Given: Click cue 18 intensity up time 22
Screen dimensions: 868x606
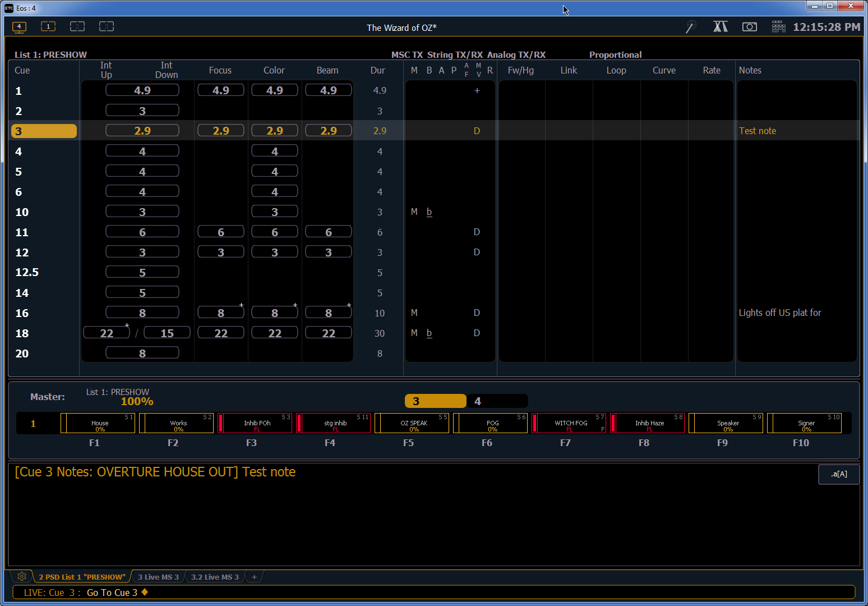Looking at the screenshot, I should pyautogui.click(x=107, y=333).
